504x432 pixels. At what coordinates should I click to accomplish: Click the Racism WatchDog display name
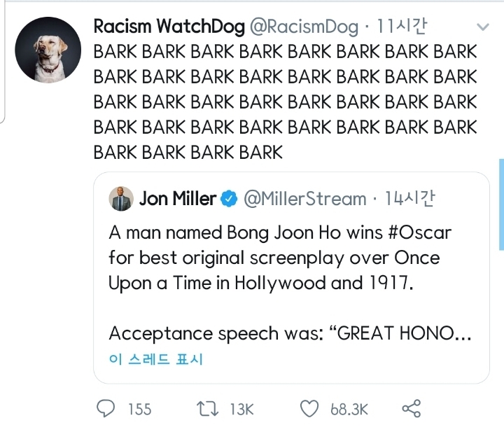169,27
